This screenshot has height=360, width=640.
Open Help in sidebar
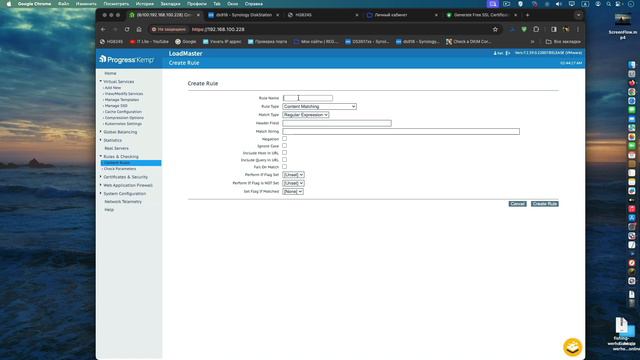point(109,210)
